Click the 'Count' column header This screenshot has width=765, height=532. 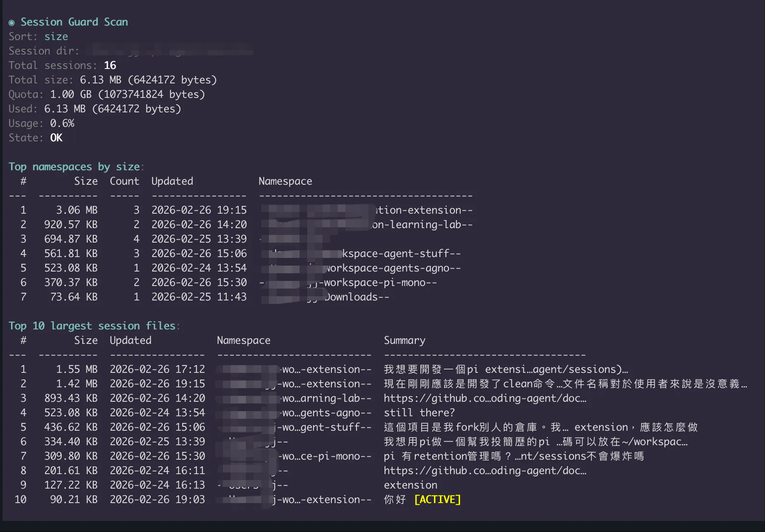(x=124, y=181)
